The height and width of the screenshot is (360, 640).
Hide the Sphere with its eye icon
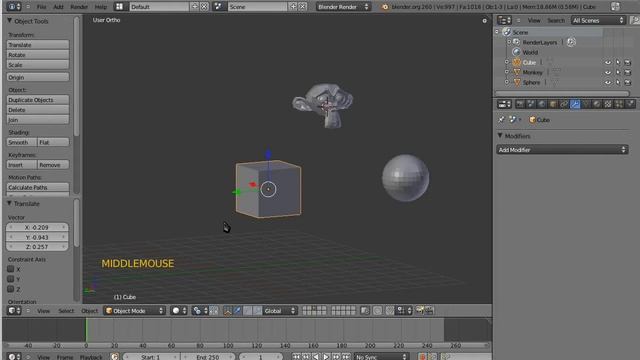point(608,82)
